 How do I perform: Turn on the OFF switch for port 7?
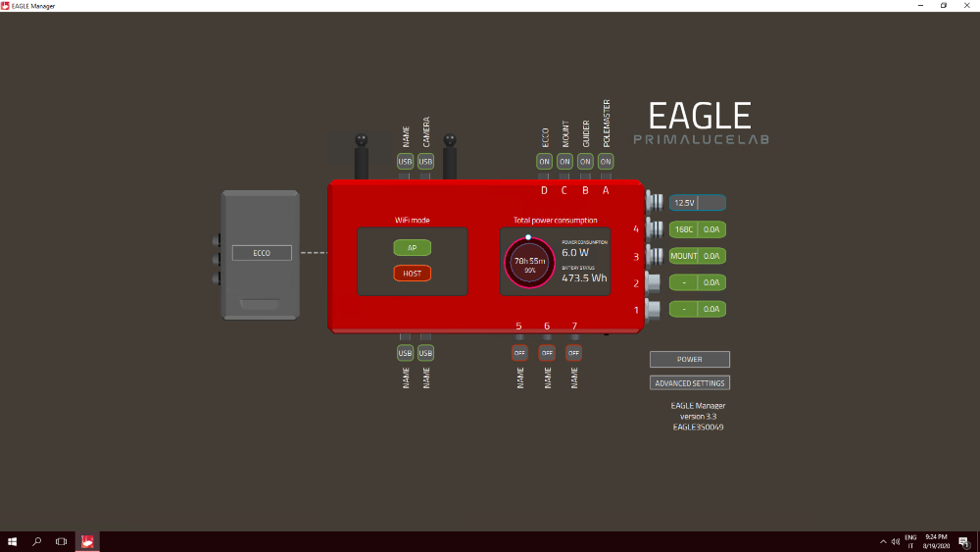573,353
